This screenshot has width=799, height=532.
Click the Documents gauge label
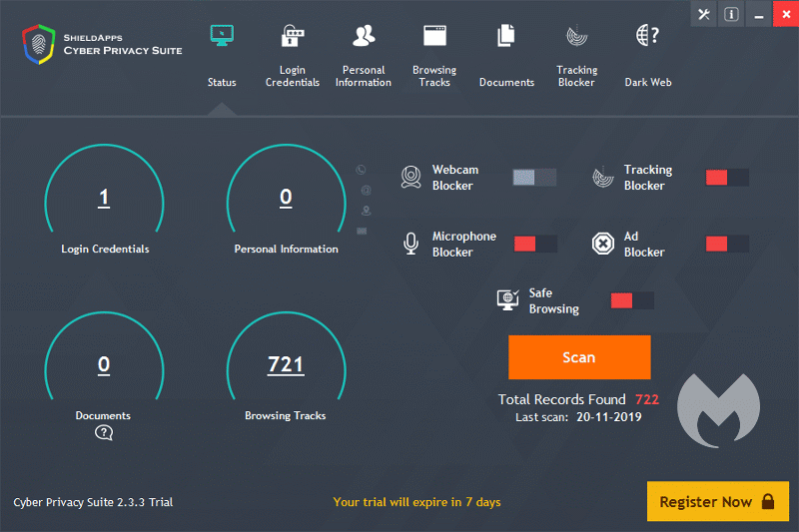tap(103, 415)
